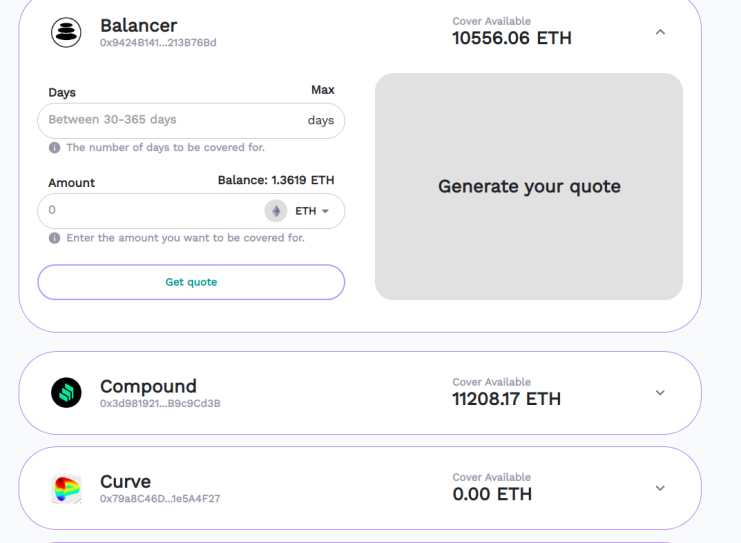
Task: Open the ETH currency dropdown
Action: [312, 211]
